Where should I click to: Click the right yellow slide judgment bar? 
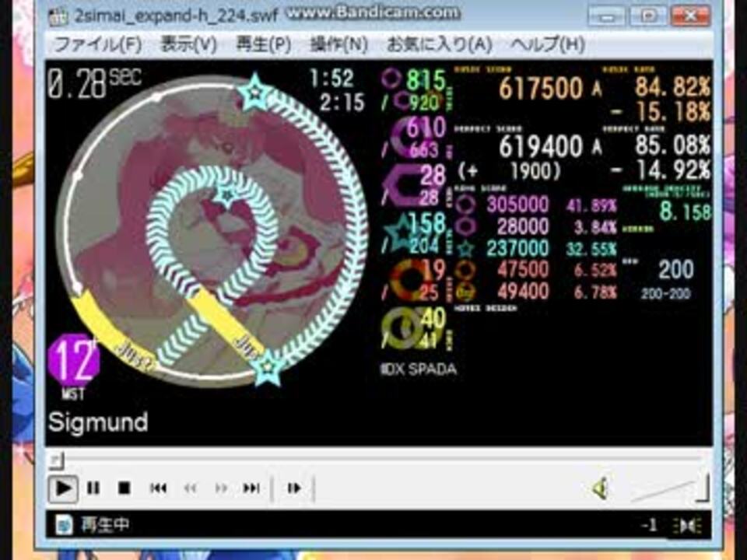click(x=226, y=324)
